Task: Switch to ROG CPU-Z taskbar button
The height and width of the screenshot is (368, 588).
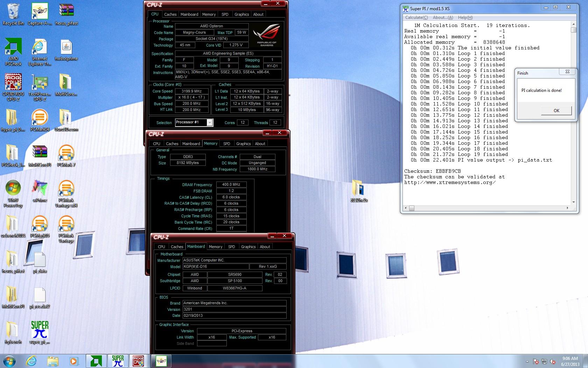Action: pyautogui.click(x=139, y=361)
